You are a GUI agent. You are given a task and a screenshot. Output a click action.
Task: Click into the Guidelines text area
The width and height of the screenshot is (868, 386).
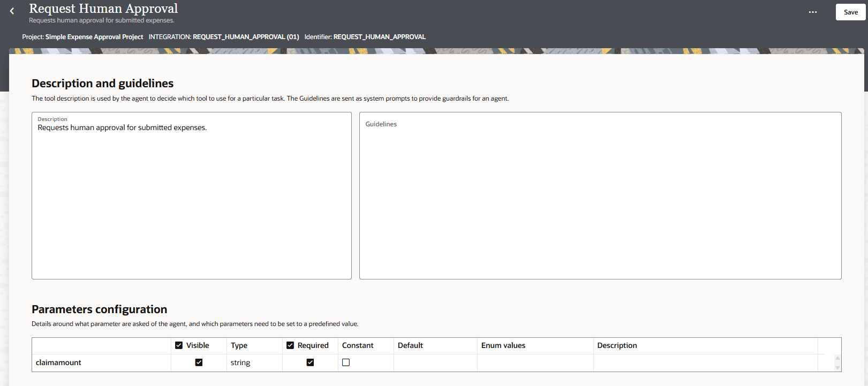tap(600, 195)
